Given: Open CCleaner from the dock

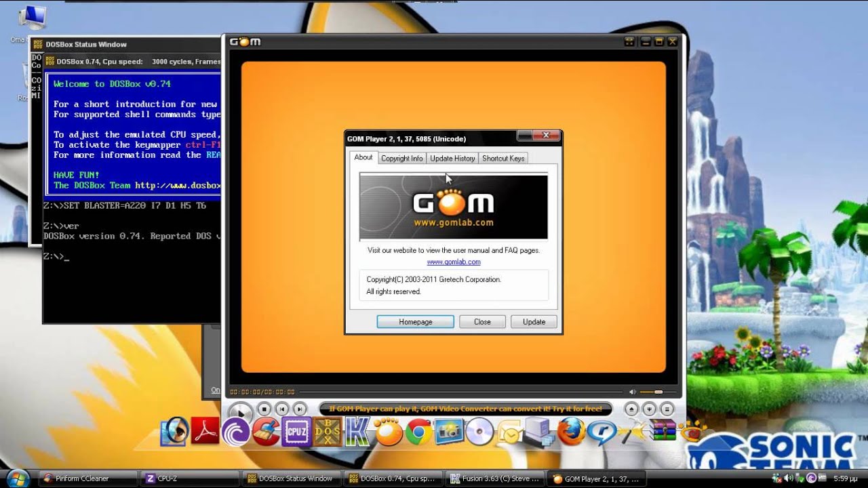Looking at the screenshot, I should click(266, 431).
